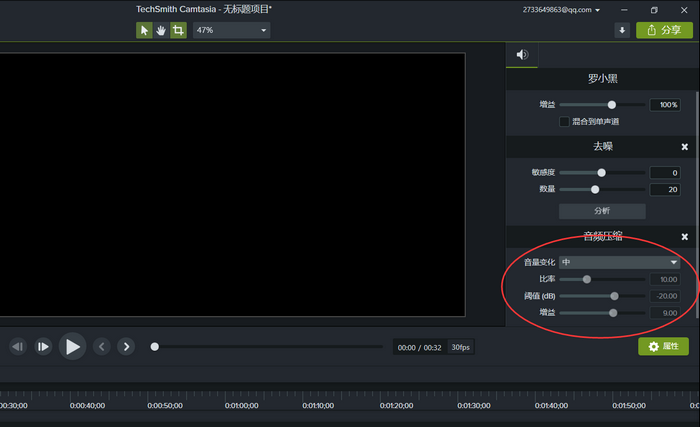This screenshot has width=700, height=427.
Task: Open the 47% canvas zoom dropdown
Action: click(231, 30)
